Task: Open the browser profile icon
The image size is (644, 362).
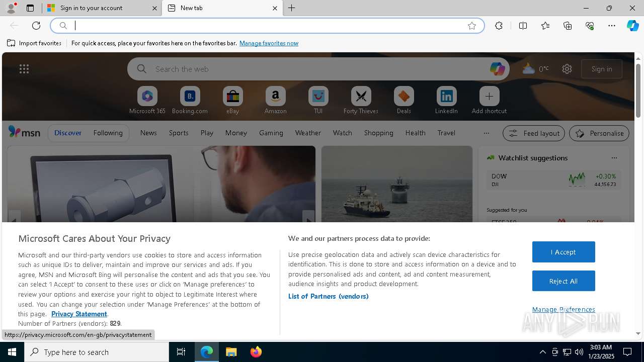Action: click(x=11, y=8)
